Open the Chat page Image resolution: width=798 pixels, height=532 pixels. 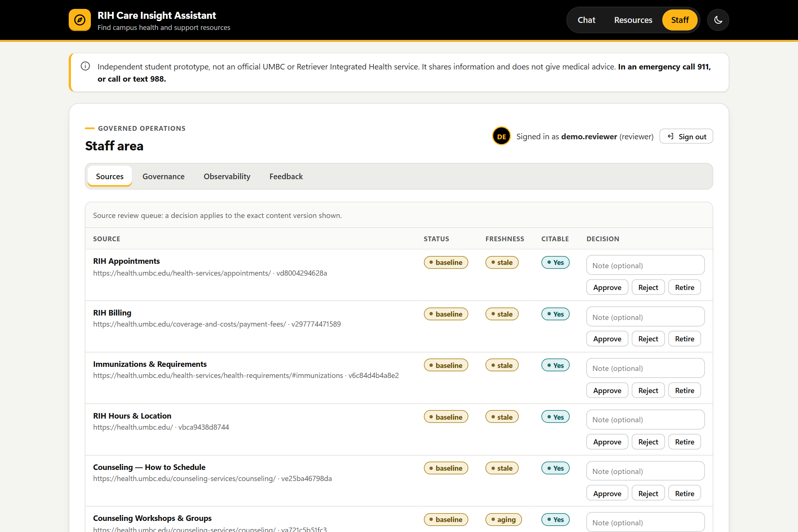pyautogui.click(x=586, y=20)
